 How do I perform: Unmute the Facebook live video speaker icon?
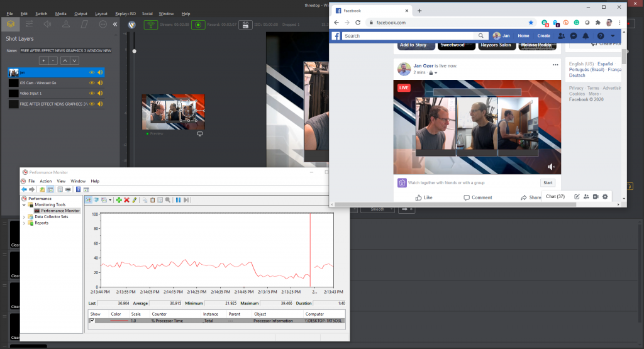[551, 167]
